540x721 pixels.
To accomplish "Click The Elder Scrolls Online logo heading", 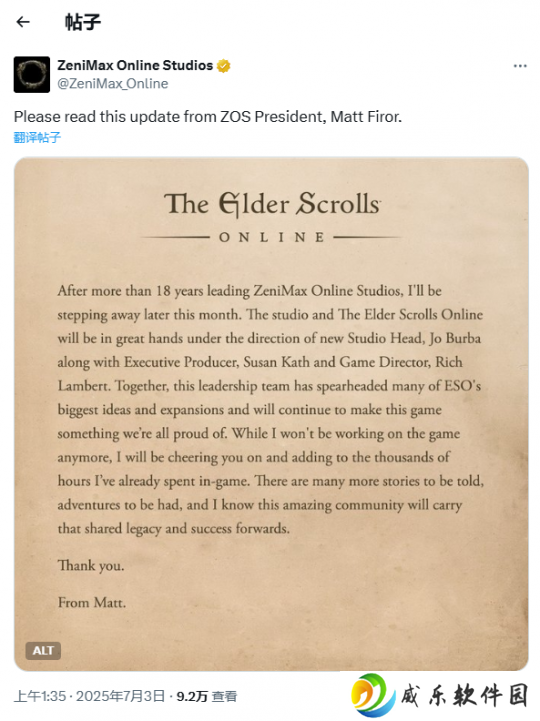I will click(x=272, y=216).
